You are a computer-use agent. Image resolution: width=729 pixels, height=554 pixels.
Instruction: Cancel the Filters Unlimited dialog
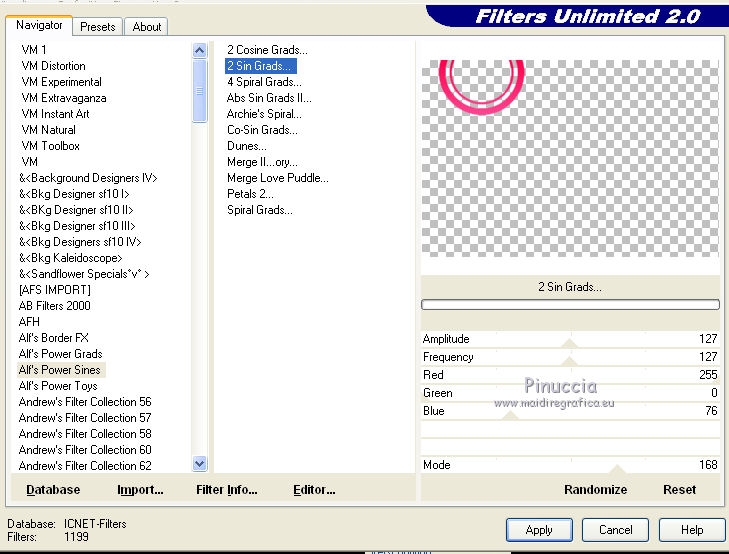pos(615,530)
